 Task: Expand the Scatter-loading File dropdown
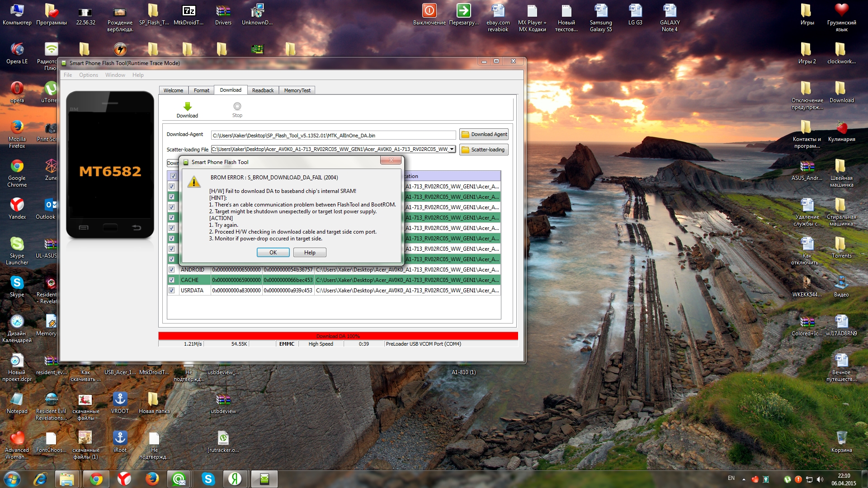[x=452, y=149]
